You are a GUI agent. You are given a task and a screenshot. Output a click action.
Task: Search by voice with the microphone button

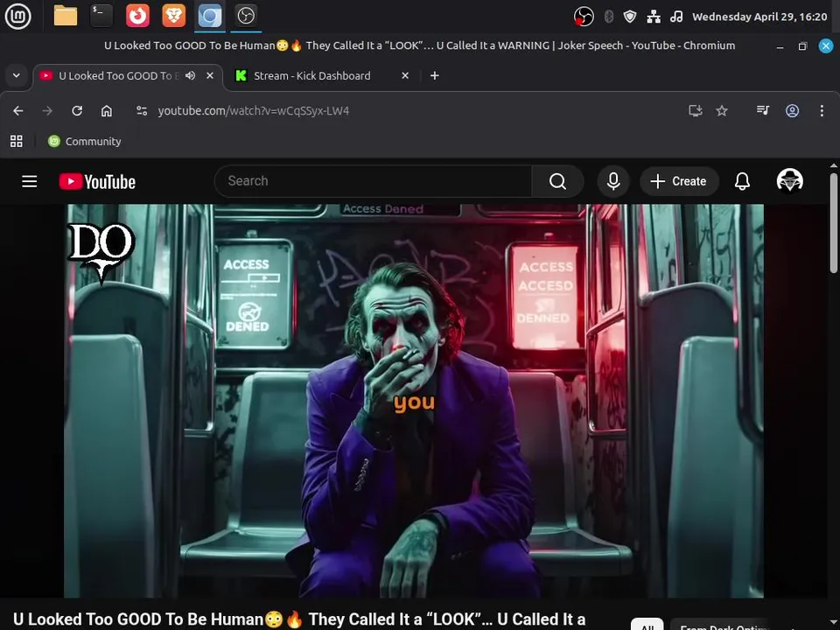click(x=613, y=181)
